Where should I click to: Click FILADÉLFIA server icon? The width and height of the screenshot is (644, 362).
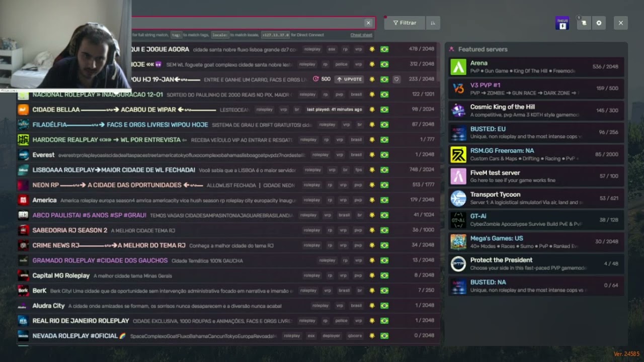click(x=23, y=125)
